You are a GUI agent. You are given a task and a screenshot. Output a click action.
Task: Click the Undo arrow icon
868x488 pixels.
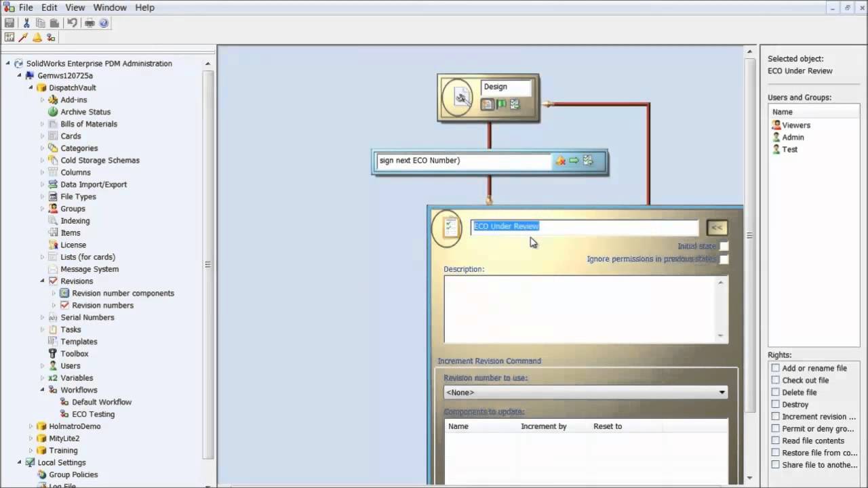point(72,23)
